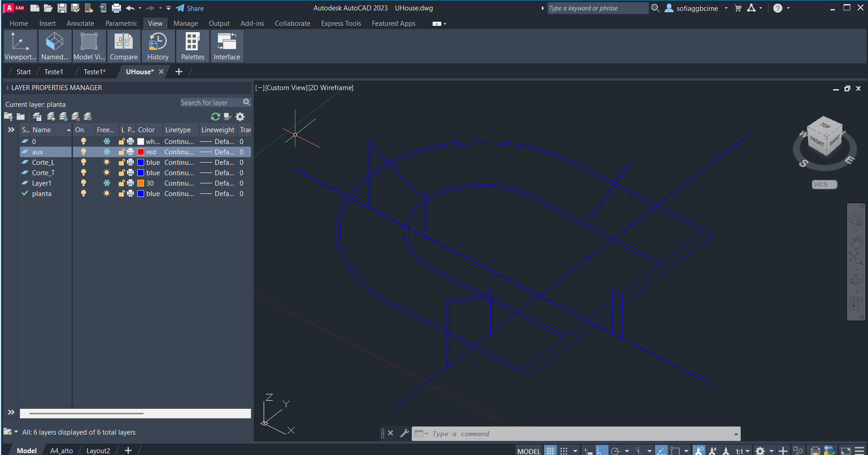Open the A4_alto layout tab
Image resolution: width=868 pixels, height=455 pixels.
point(61,451)
